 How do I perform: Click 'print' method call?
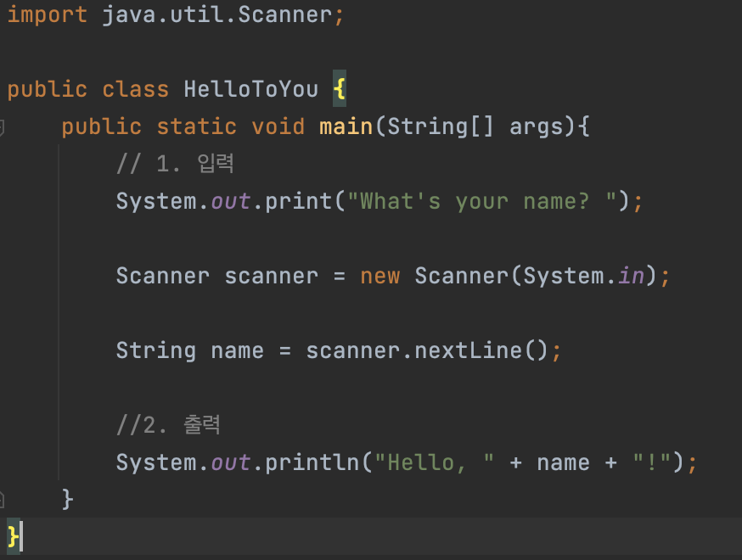click(x=299, y=201)
